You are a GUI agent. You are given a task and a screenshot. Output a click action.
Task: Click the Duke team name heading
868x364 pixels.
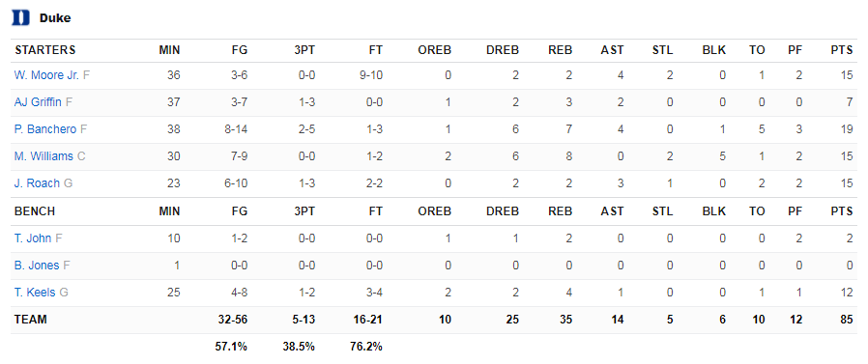point(55,18)
